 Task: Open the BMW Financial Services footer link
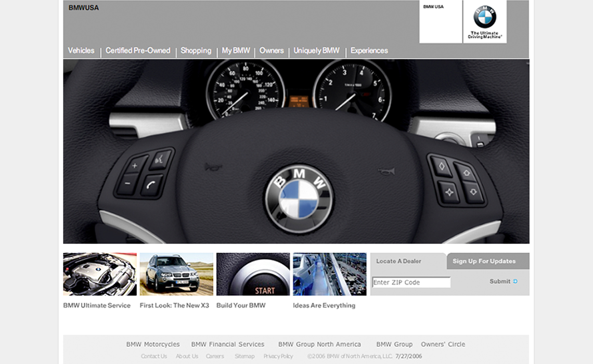click(x=228, y=344)
